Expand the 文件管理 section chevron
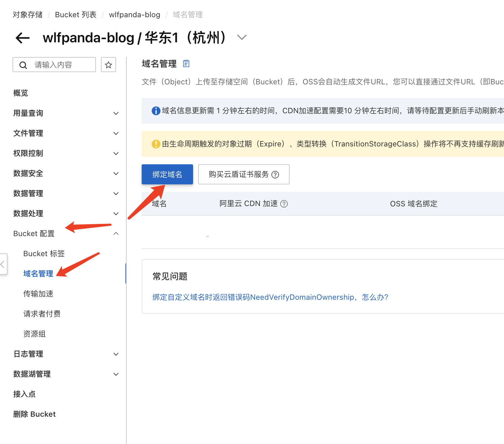 pos(116,133)
